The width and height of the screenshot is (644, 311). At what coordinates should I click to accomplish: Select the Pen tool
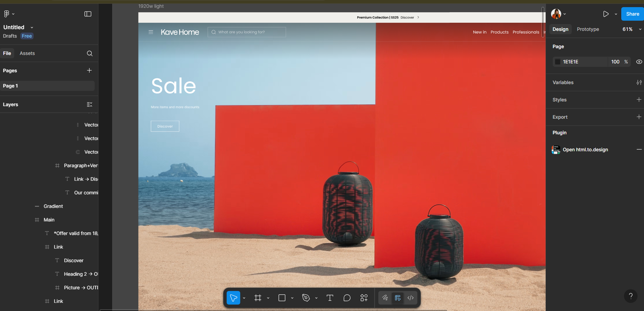[x=306, y=298]
